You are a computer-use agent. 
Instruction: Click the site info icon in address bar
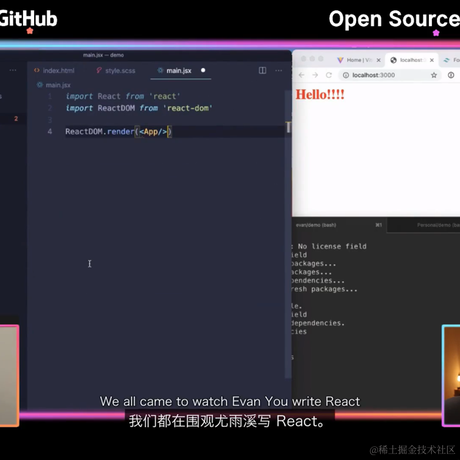point(346,75)
